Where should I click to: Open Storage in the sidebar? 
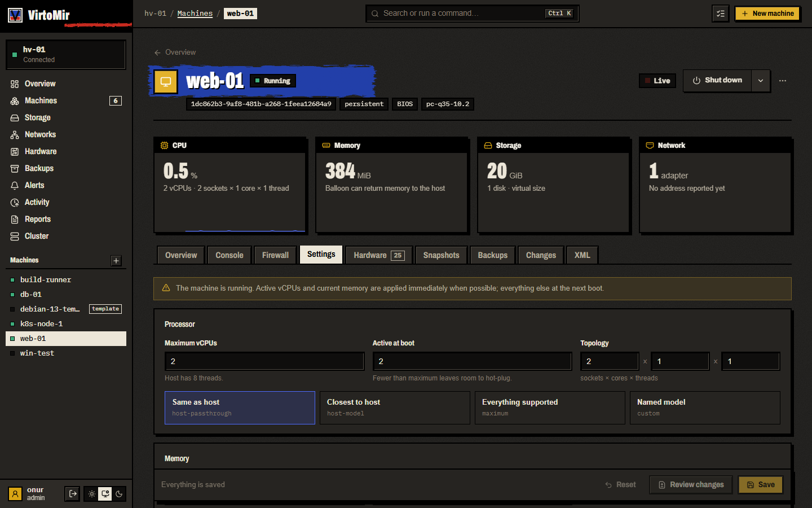click(66, 117)
